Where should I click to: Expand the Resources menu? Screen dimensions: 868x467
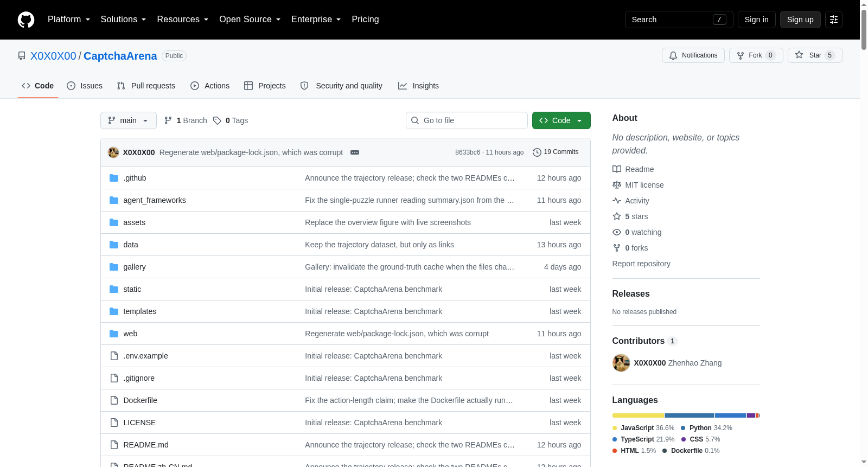(183, 20)
